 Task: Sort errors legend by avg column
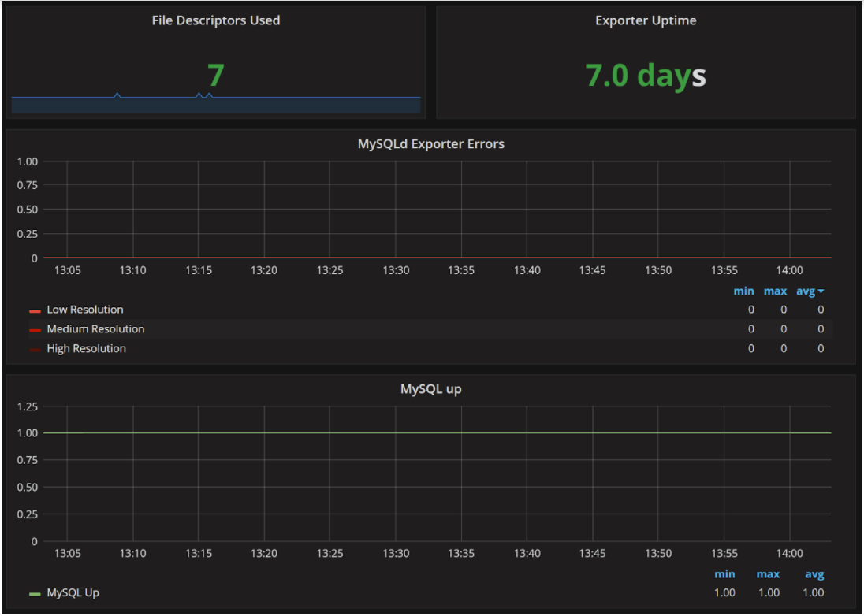point(806,291)
